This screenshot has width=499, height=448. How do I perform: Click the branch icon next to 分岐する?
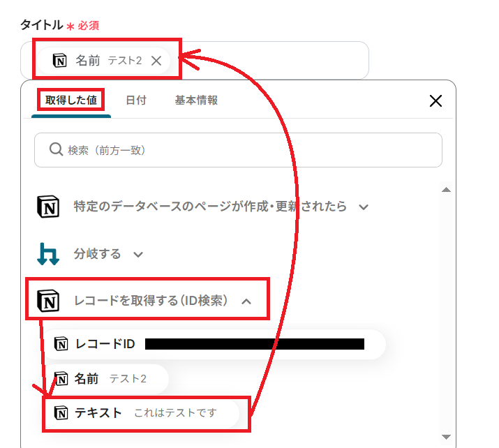pos(48,253)
